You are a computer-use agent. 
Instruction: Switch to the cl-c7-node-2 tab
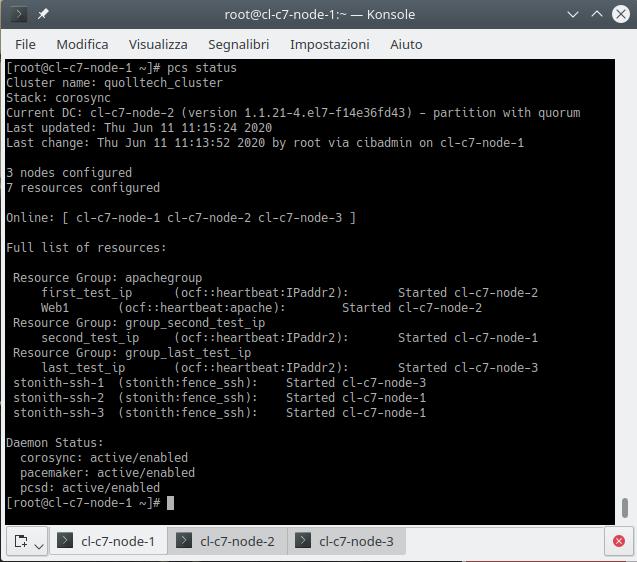pos(237,541)
